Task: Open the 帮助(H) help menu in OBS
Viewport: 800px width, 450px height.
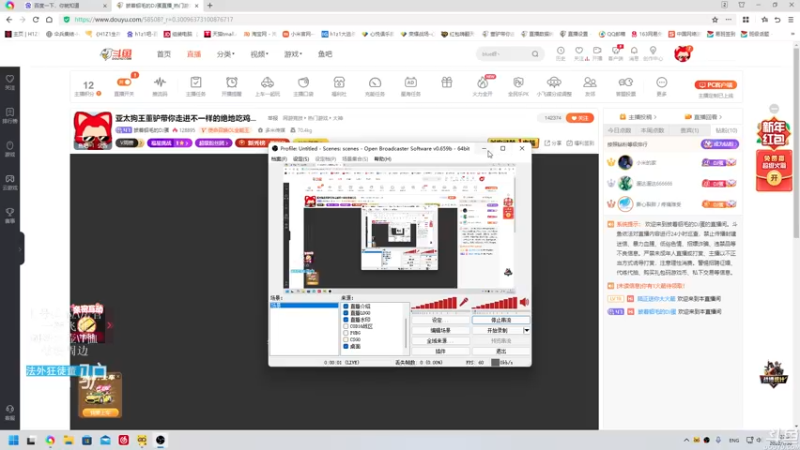Action: [x=383, y=159]
